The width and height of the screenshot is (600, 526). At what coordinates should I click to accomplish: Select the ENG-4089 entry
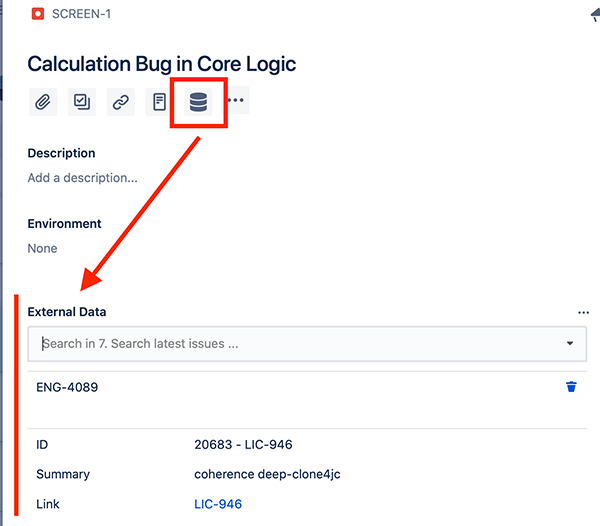tap(67, 387)
